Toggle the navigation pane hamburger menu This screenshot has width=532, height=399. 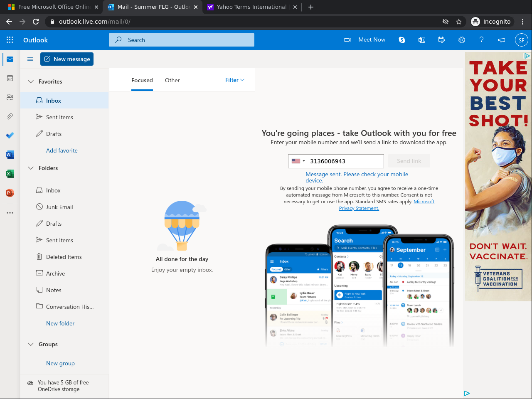[x=30, y=59]
